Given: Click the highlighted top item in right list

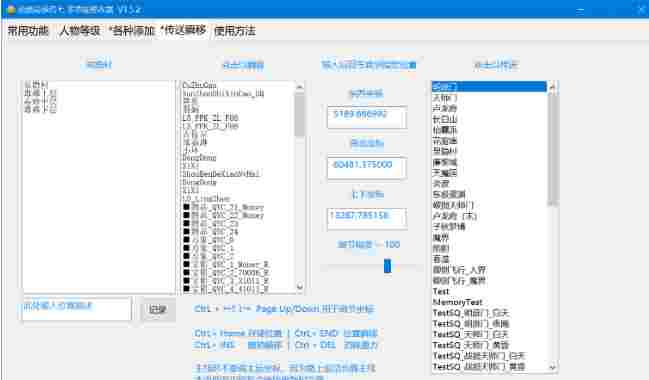Looking at the screenshot, I should (x=489, y=87).
